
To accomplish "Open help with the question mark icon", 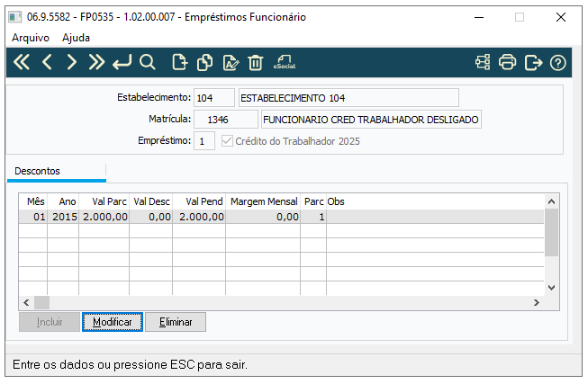I will coord(557,63).
